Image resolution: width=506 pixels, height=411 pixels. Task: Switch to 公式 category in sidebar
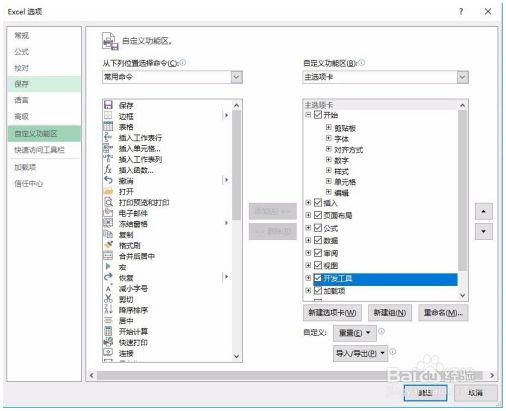coord(22,52)
